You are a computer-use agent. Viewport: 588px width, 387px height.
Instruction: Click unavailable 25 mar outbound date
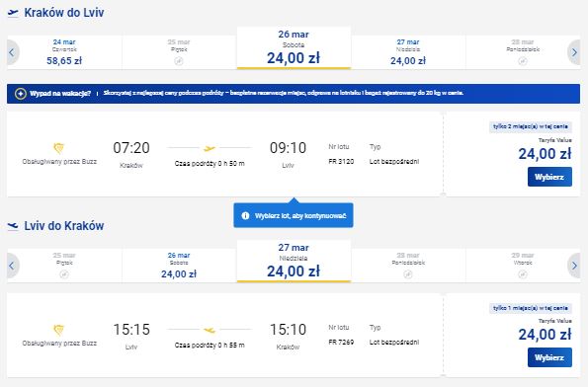pos(179,52)
